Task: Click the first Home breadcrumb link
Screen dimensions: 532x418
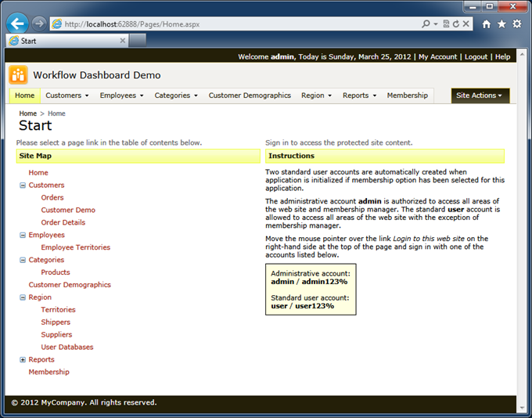Action: coord(28,114)
